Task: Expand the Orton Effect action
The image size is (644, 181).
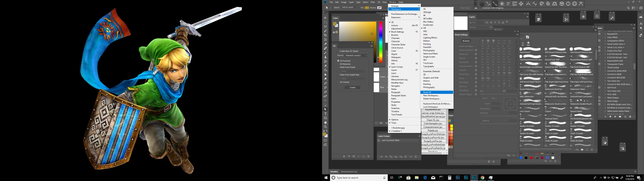Action: (605, 37)
